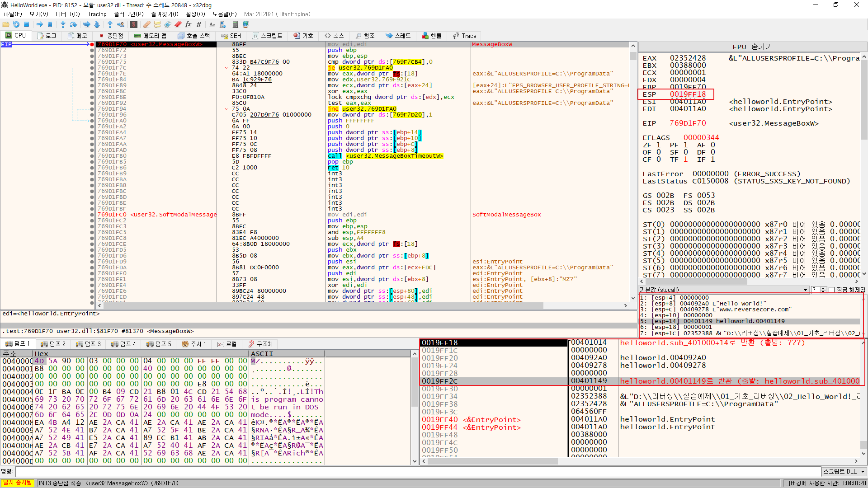This screenshot has width=868, height=488.
Task: Toggle breakpoint dot at address 769D1FC0
Action: (x=92, y=215)
